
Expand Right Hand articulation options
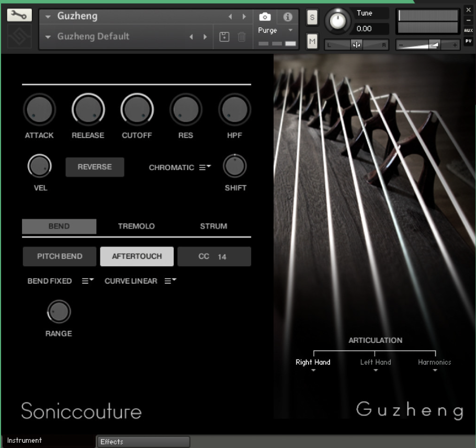coord(313,370)
